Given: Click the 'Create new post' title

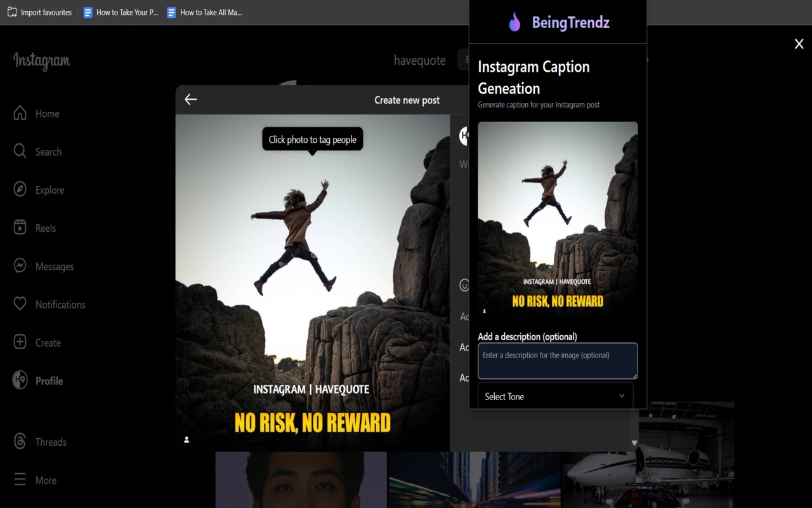Looking at the screenshot, I should pos(407,100).
